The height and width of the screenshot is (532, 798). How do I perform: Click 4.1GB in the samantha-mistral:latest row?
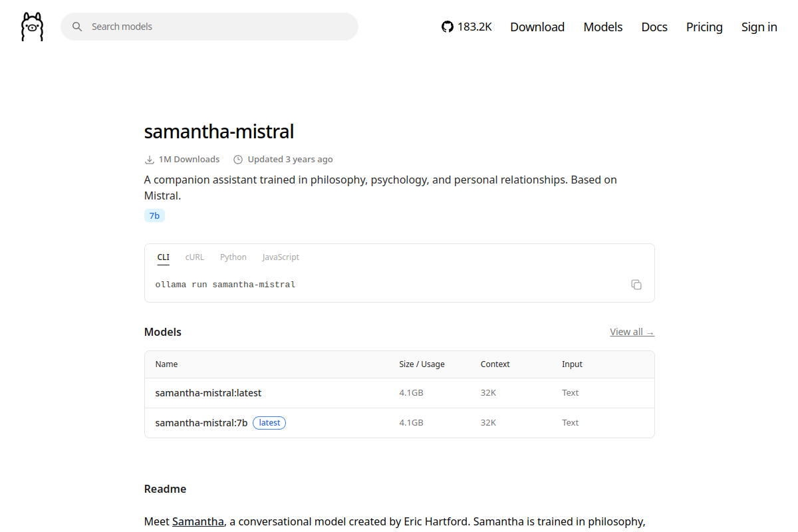pyautogui.click(x=411, y=393)
